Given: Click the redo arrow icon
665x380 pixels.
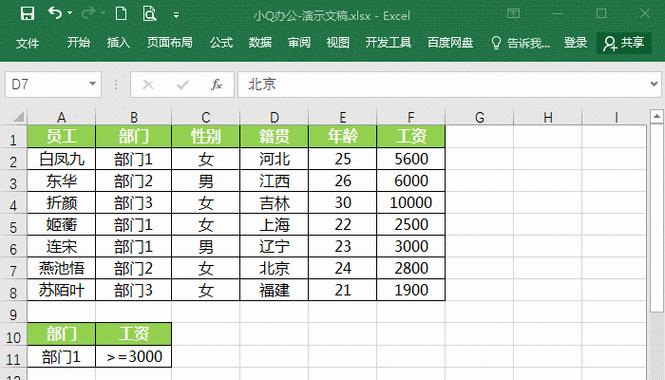Looking at the screenshot, I should (88, 14).
